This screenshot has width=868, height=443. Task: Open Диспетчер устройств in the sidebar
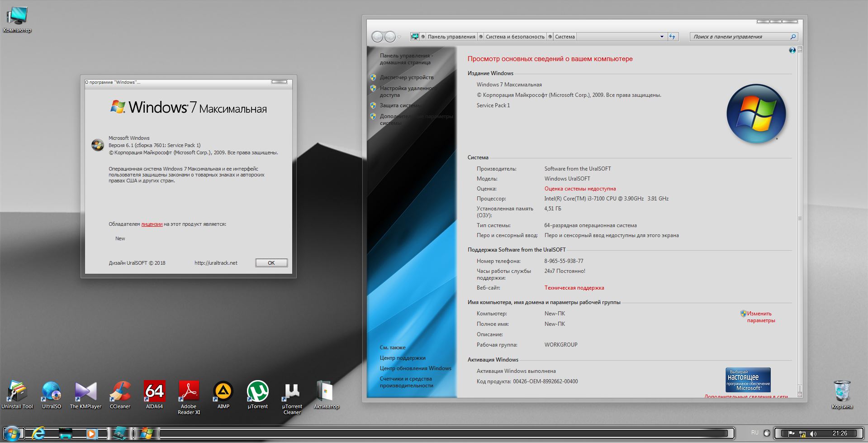point(407,77)
